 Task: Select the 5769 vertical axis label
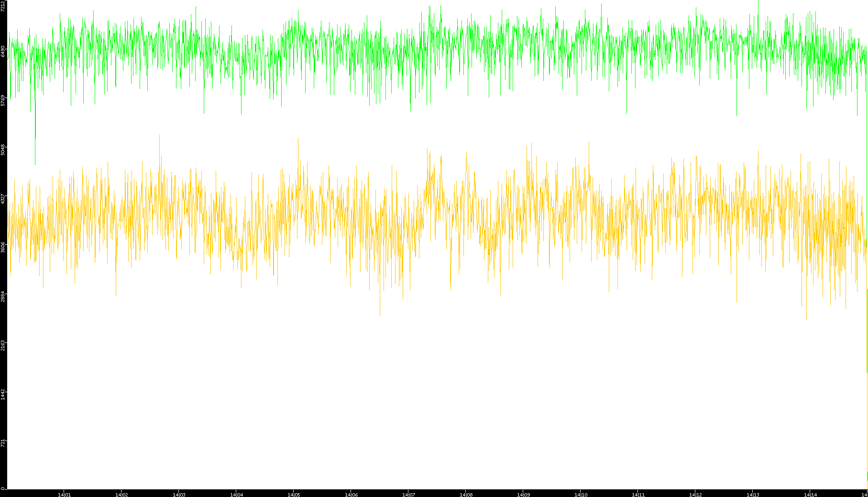3,100
